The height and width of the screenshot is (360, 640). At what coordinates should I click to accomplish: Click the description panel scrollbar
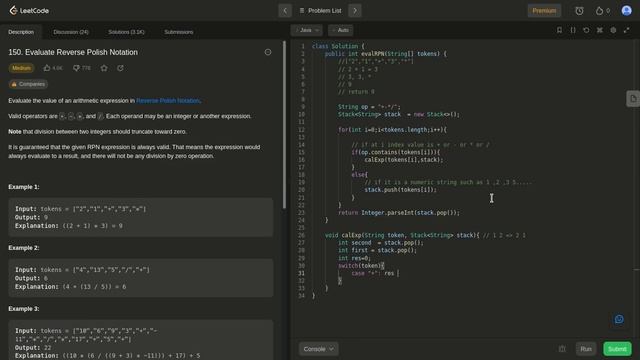[284, 124]
